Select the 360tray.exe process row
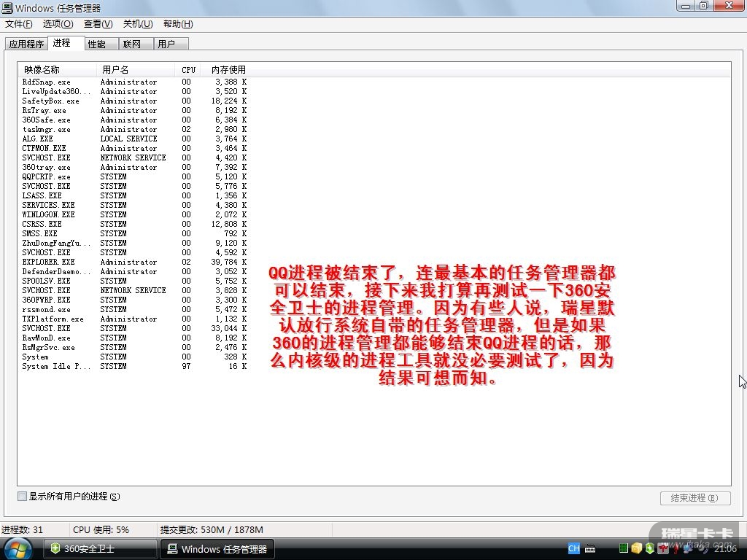Image resolution: width=747 pixels, height=560 pixels. click(x=134, y=167)
